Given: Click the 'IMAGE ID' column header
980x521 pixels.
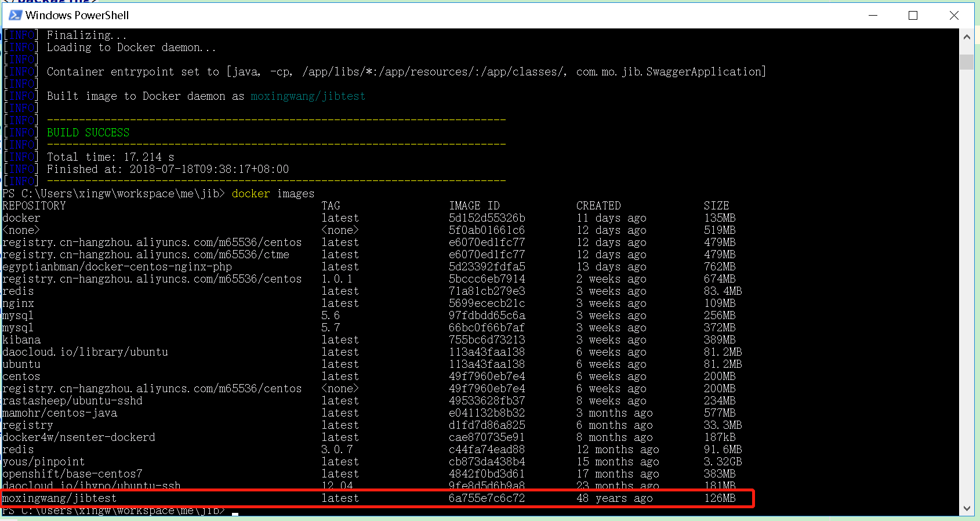Looking at the screenshot, I should click(x=474, y=206).
